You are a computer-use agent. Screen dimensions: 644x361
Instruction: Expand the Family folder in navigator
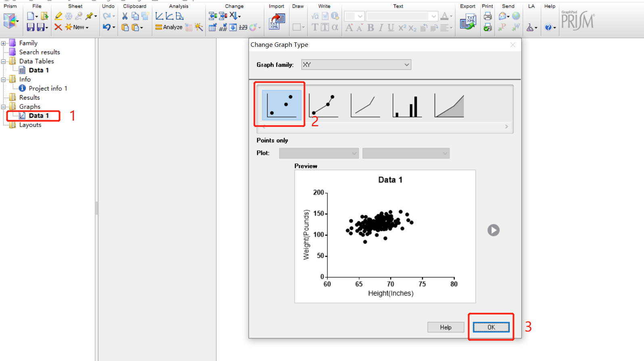[4, 43]
